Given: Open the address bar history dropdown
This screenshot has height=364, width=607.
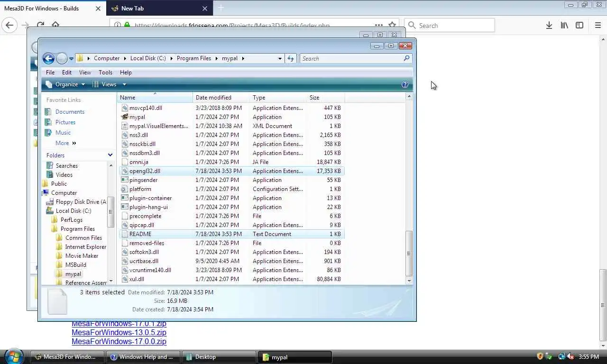Looking at the screenshot, I should 280,58.
